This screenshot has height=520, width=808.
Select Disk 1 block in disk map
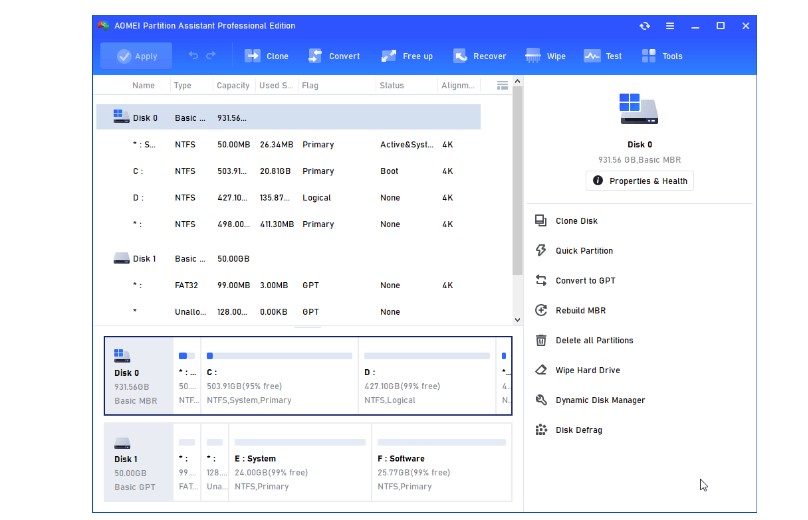pos(139,462)
